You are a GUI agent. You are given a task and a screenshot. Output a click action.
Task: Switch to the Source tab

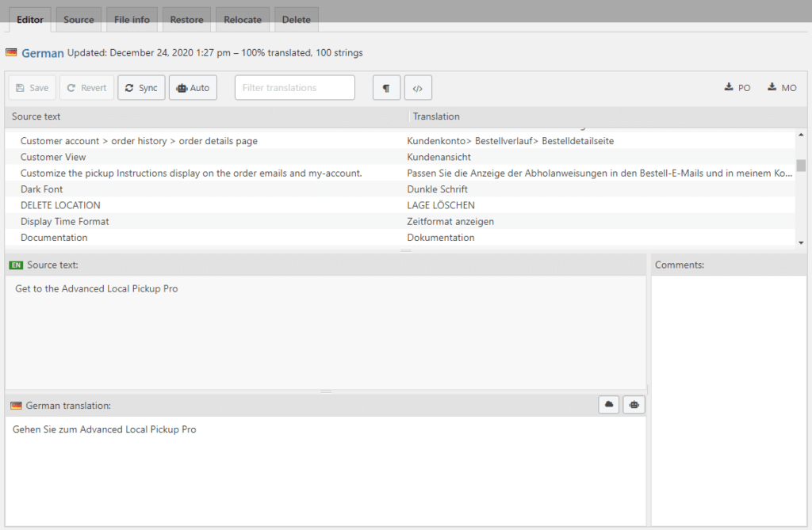coord(79,20)
